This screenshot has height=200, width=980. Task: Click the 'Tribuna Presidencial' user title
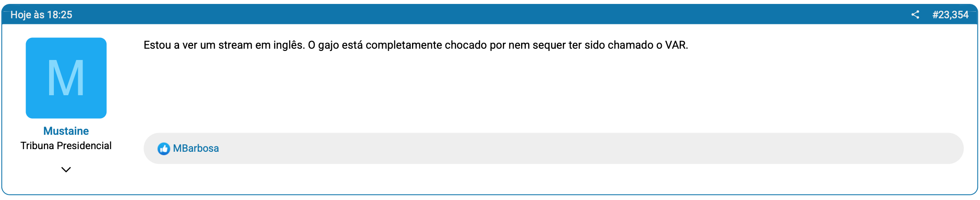(66, 146)
